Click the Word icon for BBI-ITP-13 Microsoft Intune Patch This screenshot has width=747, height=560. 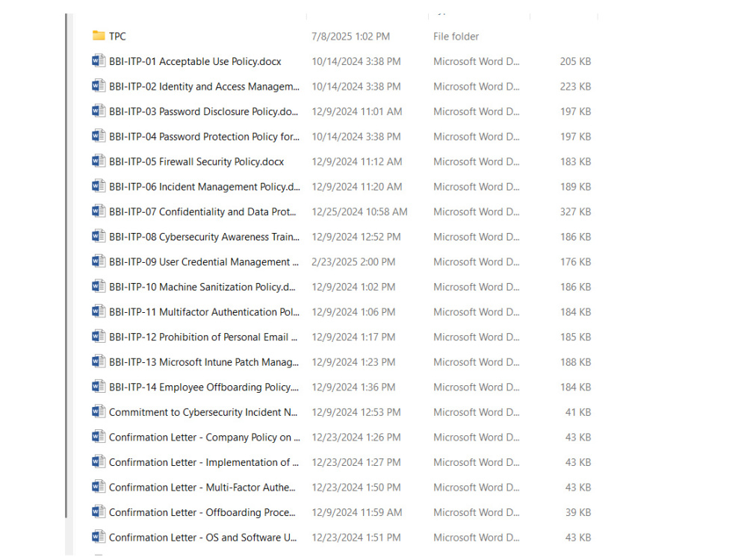[99, 362]
